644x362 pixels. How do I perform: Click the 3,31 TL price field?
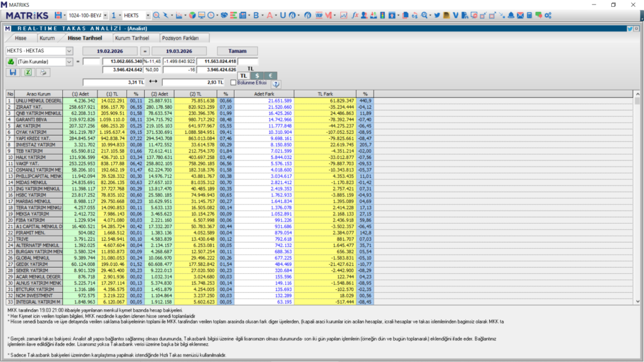[x=114, y=82]
